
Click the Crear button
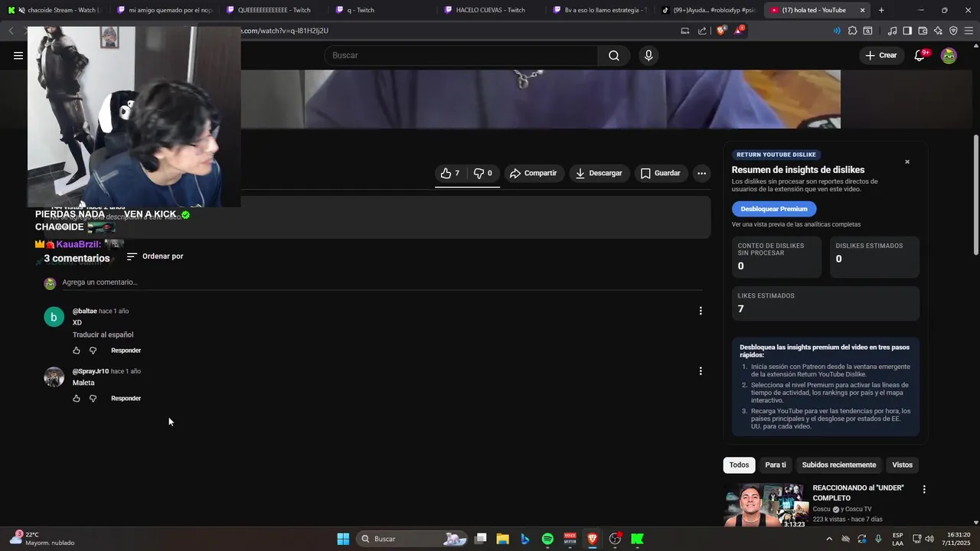pyautogui.click(x=880, y=55)
